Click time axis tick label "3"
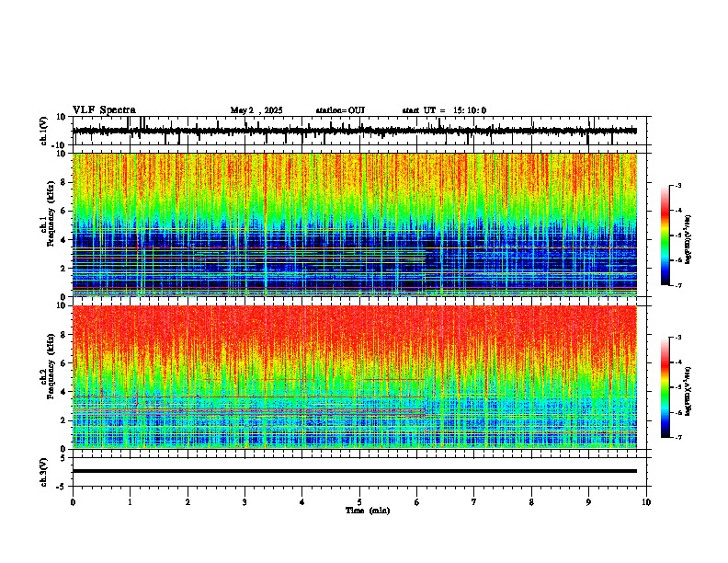The width and height of the screenshot is (728, 563). point(245,502)
